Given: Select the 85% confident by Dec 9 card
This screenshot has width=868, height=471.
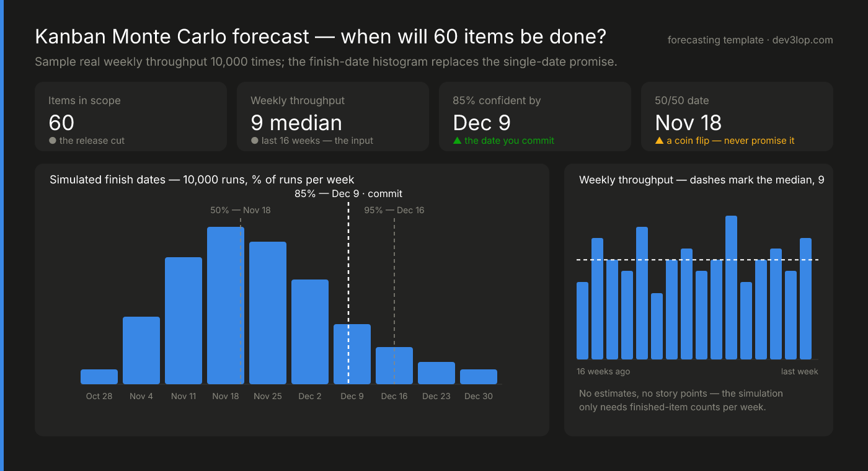Looking at the screenshot, I should tap(535, 117).
